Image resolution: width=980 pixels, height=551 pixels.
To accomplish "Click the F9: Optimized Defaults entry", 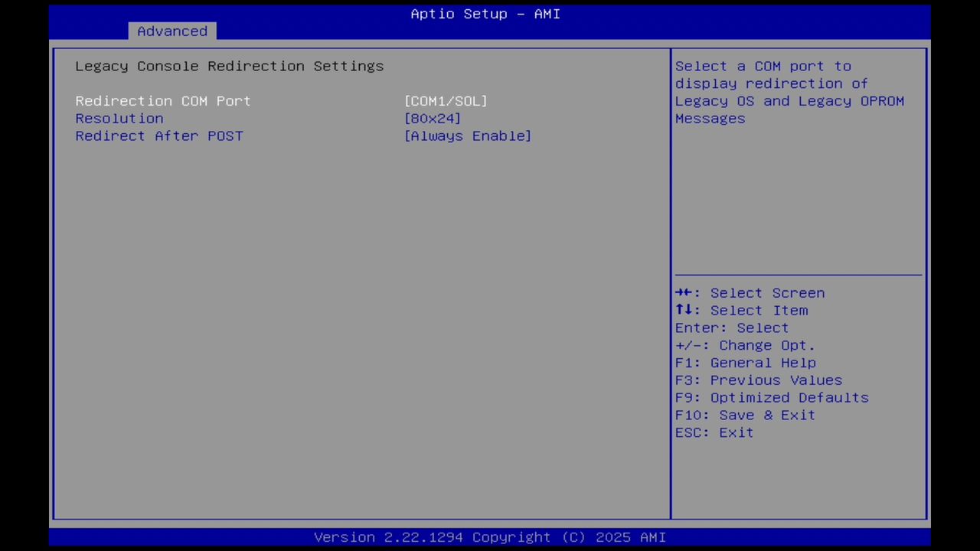I will 771,397.
